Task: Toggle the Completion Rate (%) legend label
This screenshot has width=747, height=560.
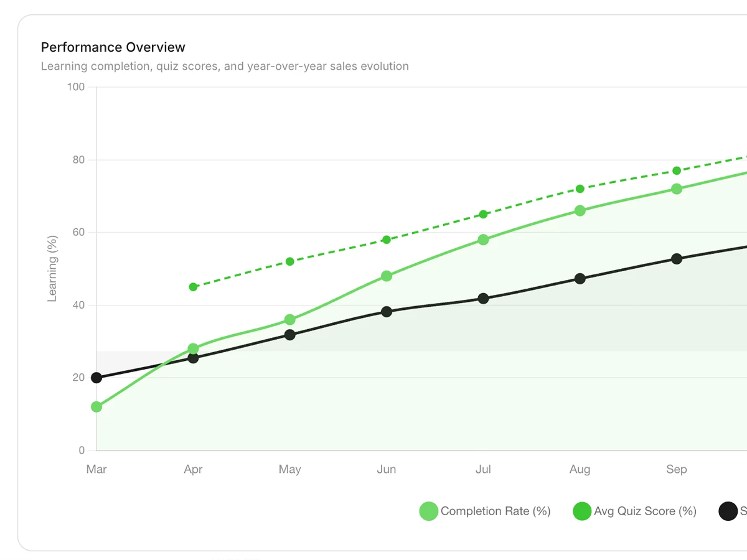Action: (496, 511)
